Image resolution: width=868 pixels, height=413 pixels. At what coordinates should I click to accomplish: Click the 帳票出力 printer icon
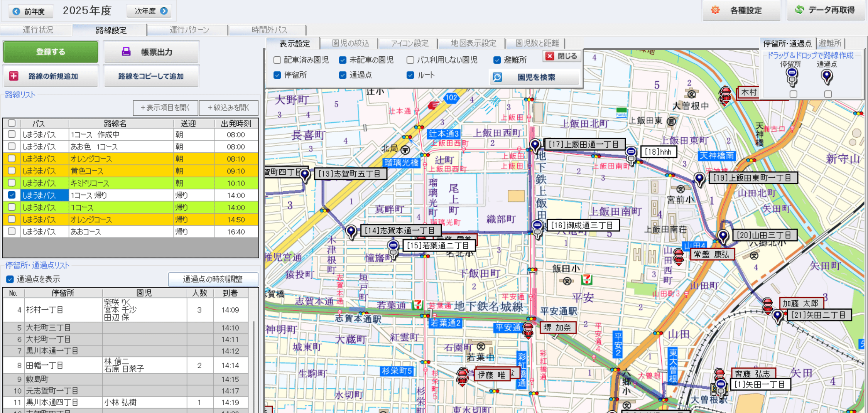pyautogui.click(x=126, y=52)
